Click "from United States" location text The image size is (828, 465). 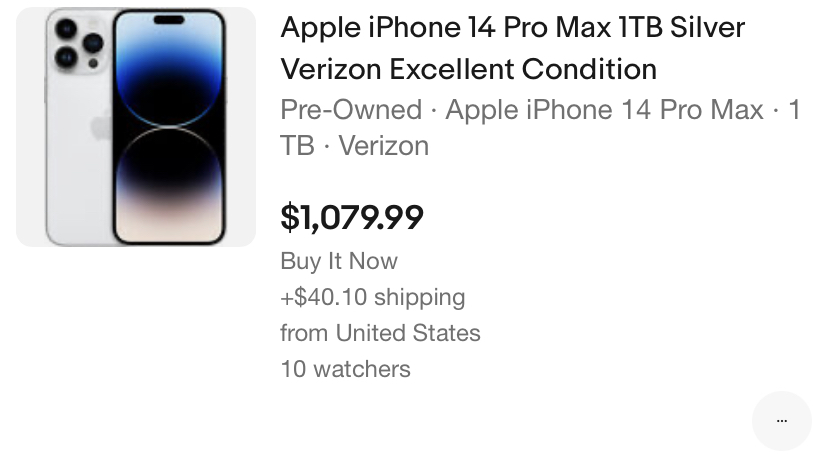(380, 333)
